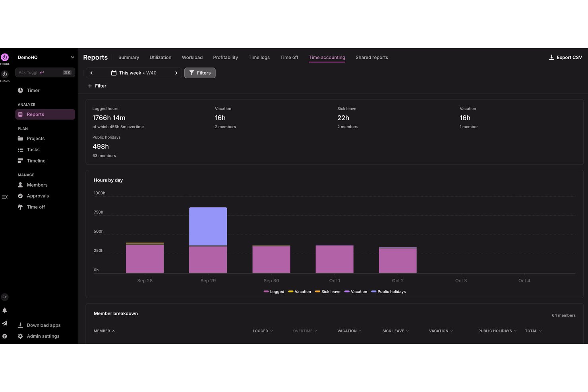Open the Profitability tab
Screen dimensions: 588x392
[x=226, y=58]
